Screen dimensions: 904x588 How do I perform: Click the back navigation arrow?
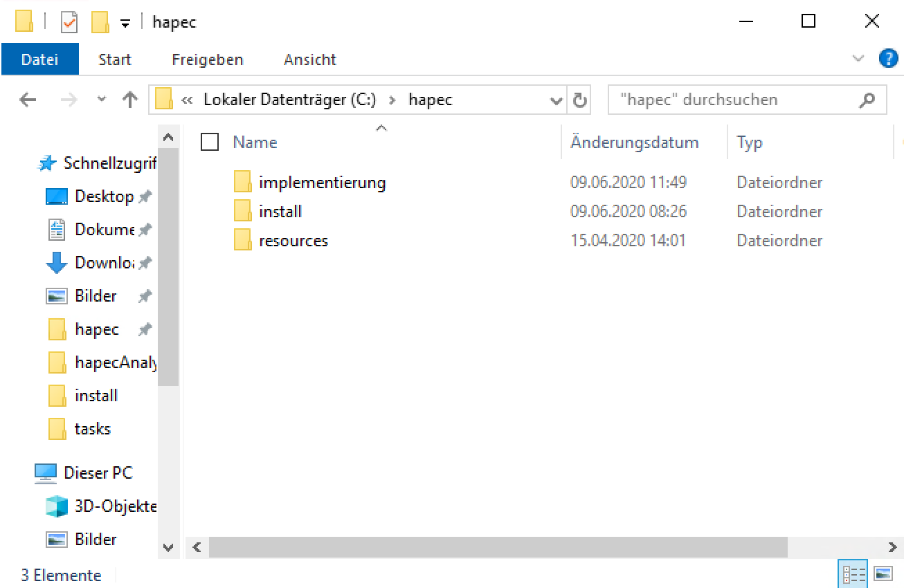click(x=28, y=100)
